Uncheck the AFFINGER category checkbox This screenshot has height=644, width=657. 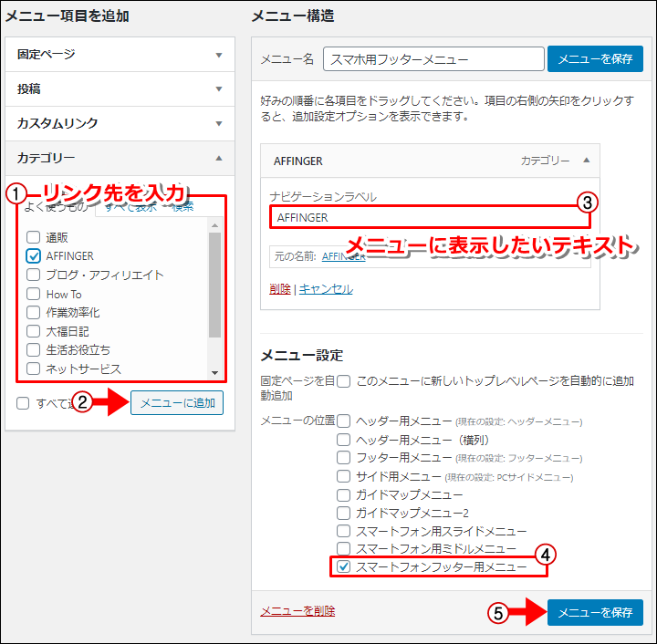34,256
